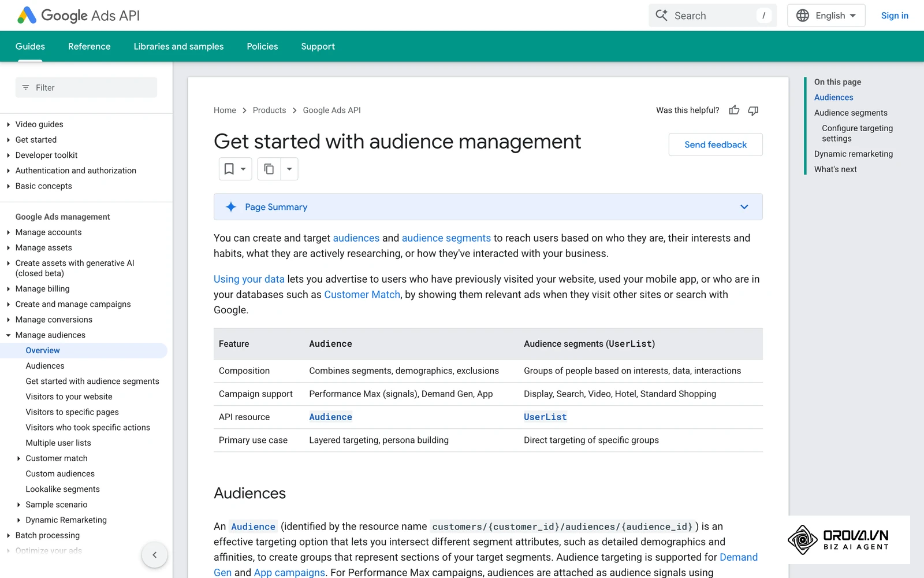Open the Audience API resource table link
924x578 pixels.
click(x=330, y=417)
